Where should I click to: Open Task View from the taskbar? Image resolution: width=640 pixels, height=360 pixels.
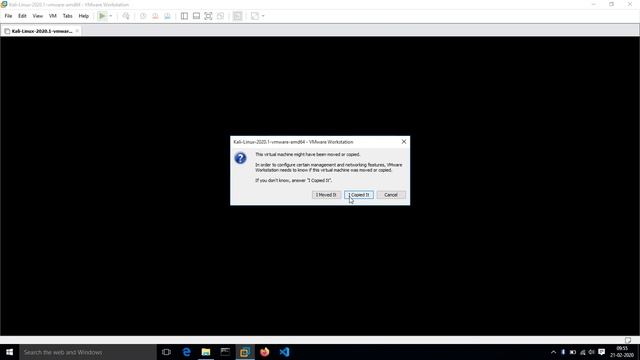[166, 352]
